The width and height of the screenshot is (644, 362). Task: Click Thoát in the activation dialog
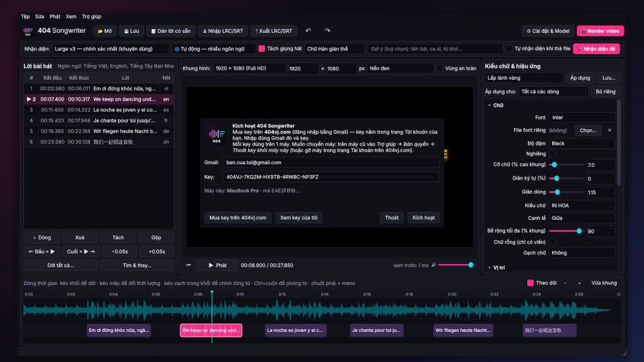(391, 217)
